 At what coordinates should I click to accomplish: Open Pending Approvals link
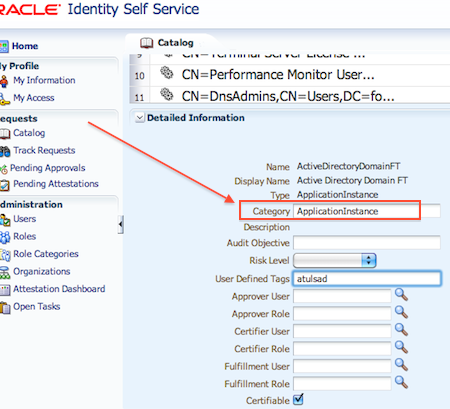click(x=48, y=168)
